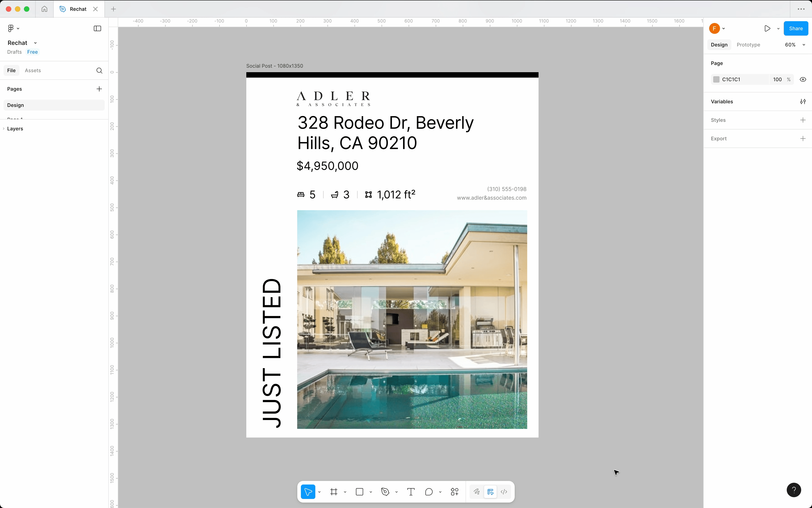Click the search icon in file panel
Image resolution: width=812 pixels, height=508 pixels.
tap(99, 71)
